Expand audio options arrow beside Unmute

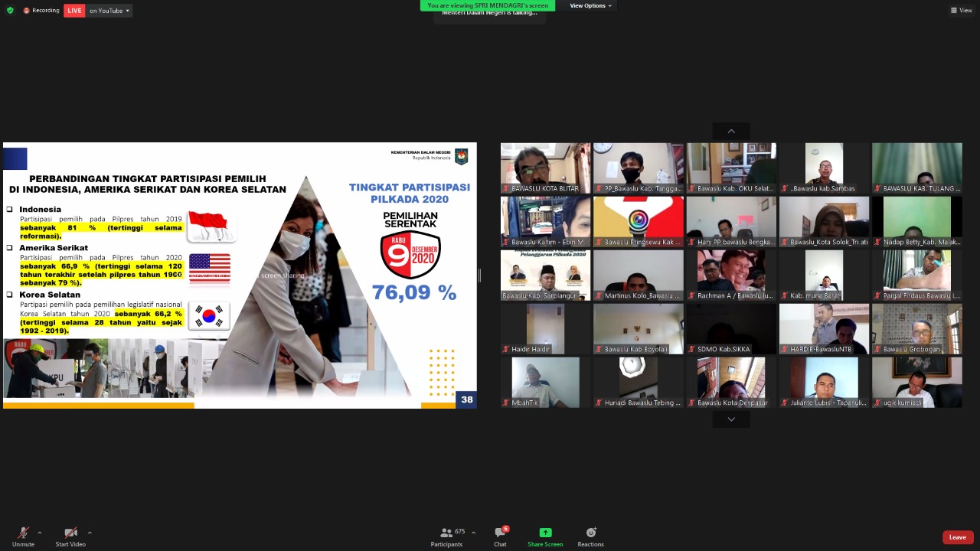(x=40, y=533)
